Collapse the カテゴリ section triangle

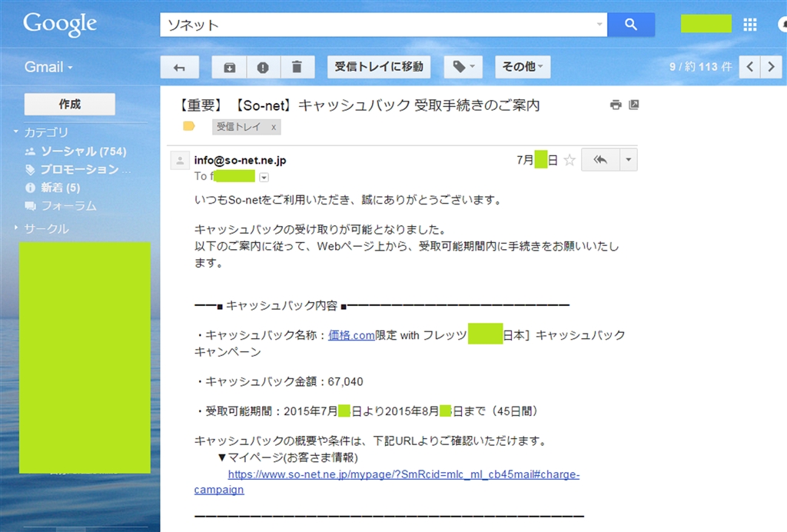coord(16,131)
